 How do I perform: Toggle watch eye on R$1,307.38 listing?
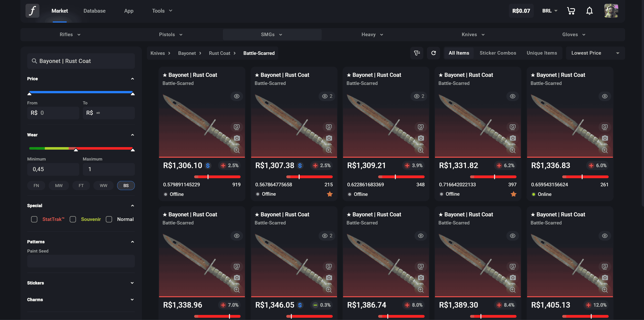(327, 96)
